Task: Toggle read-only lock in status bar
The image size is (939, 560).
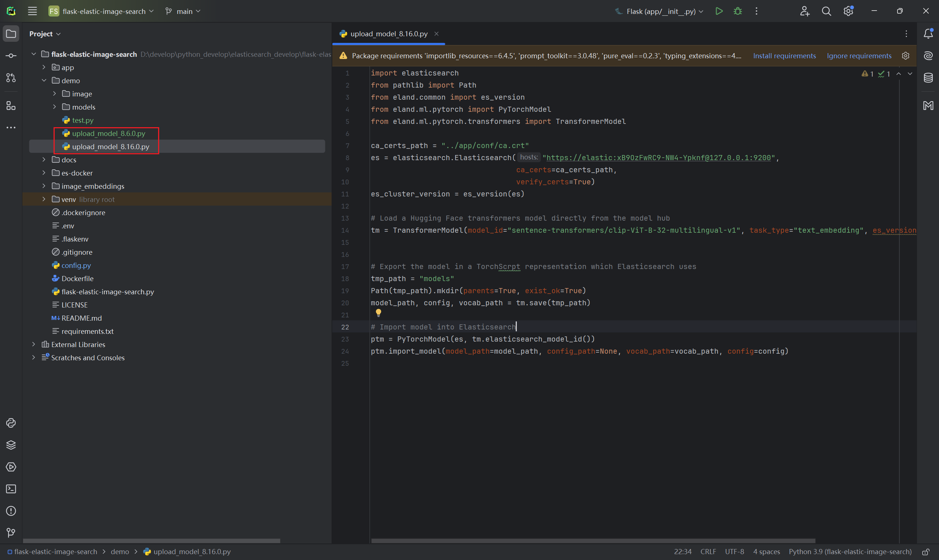Action: pos(926,552)
